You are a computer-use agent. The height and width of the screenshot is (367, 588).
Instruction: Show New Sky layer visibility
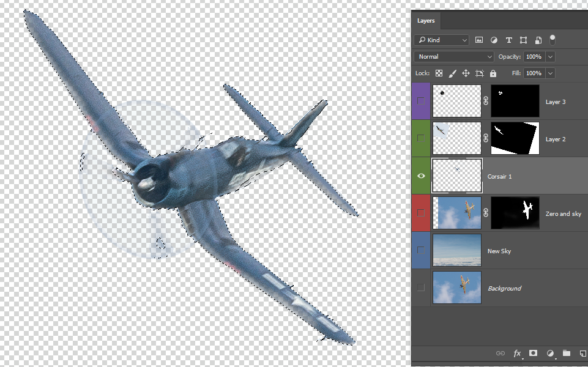click(421, 250)
